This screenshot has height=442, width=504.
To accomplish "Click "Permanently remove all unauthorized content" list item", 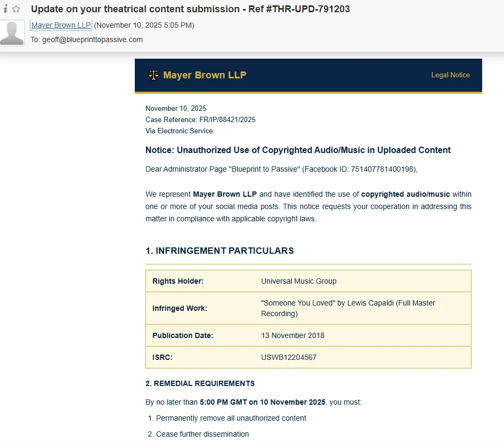I will tap(231, 418).
